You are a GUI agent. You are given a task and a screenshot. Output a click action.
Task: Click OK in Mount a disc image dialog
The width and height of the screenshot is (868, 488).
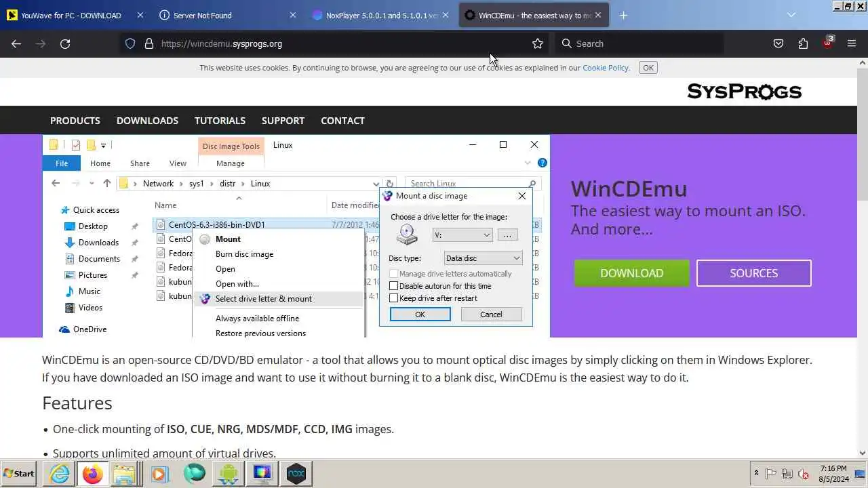click(420, 314)
